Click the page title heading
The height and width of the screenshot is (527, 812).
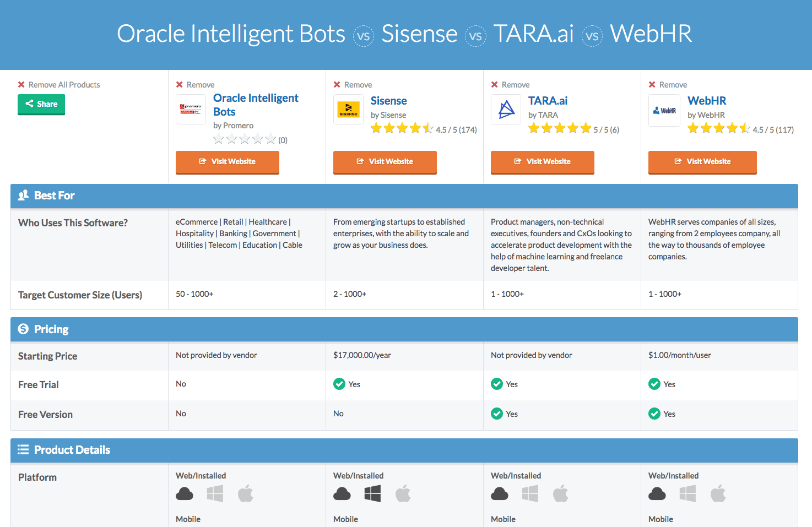click(x=404, y=34)
